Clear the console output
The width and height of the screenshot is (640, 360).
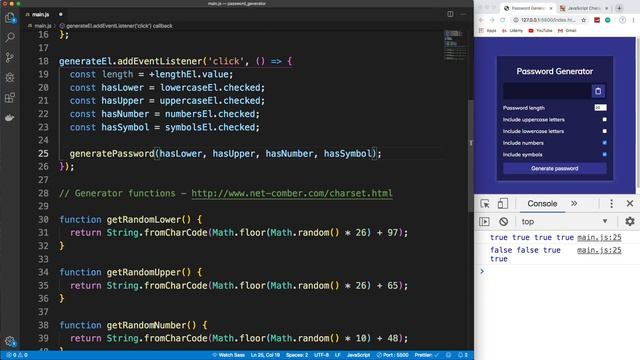click(x=504, y=222)
